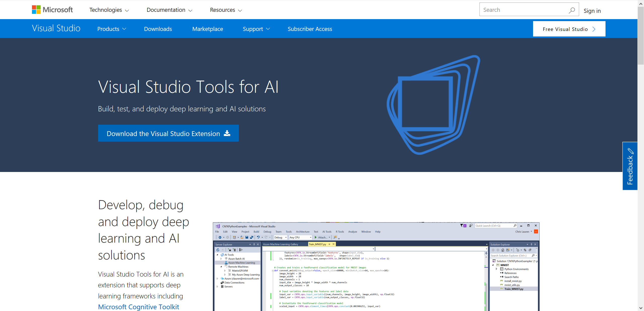Image resolution: width=644 pixels, height=311 pixels.
Task: Open Subscriber Access
Action: (x=310, y=29)
